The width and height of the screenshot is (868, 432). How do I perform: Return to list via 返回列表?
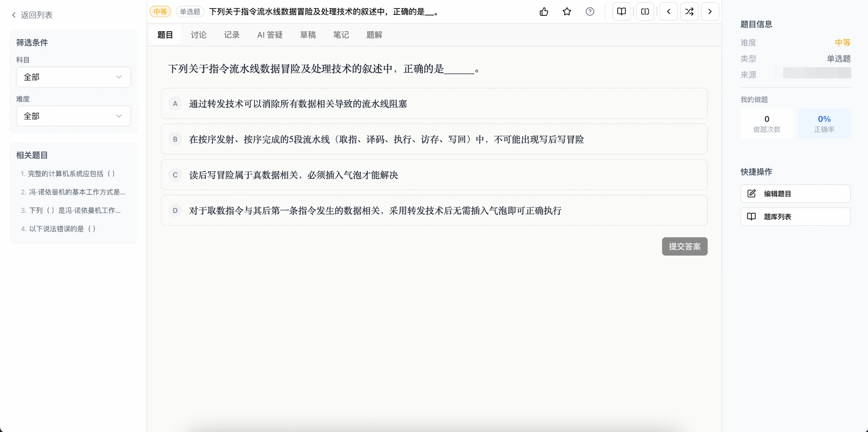coord(32,15)
